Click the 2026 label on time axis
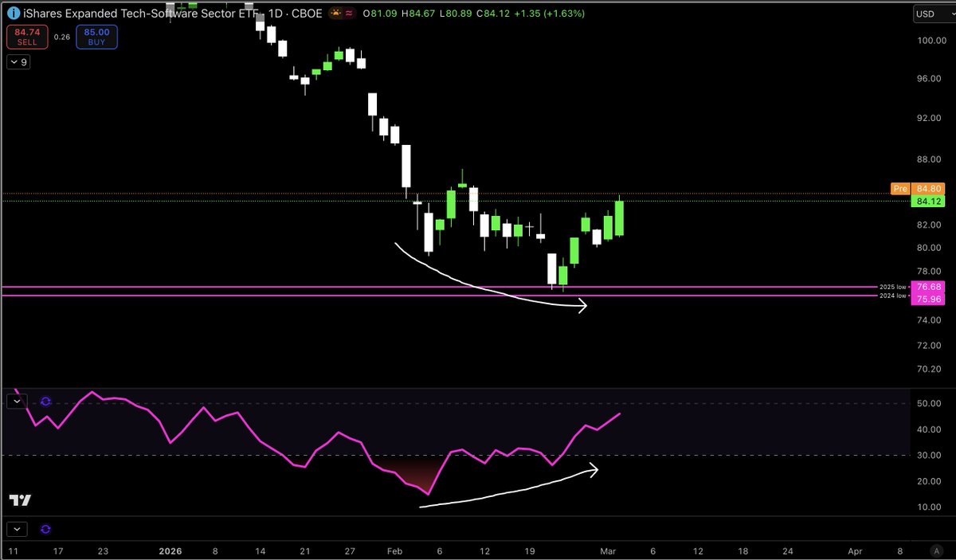This screenshot has height=560, width=956. [x=171, y=550]
